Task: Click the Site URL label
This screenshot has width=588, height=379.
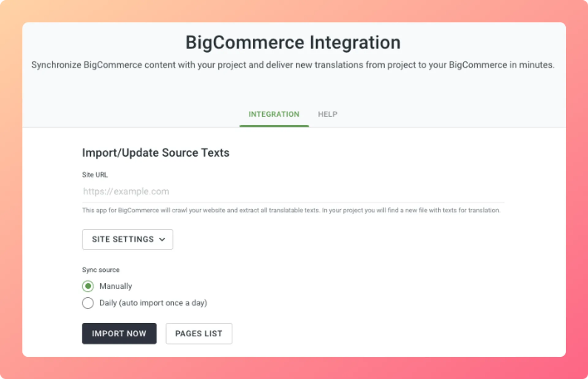Action: coord(95,175)
